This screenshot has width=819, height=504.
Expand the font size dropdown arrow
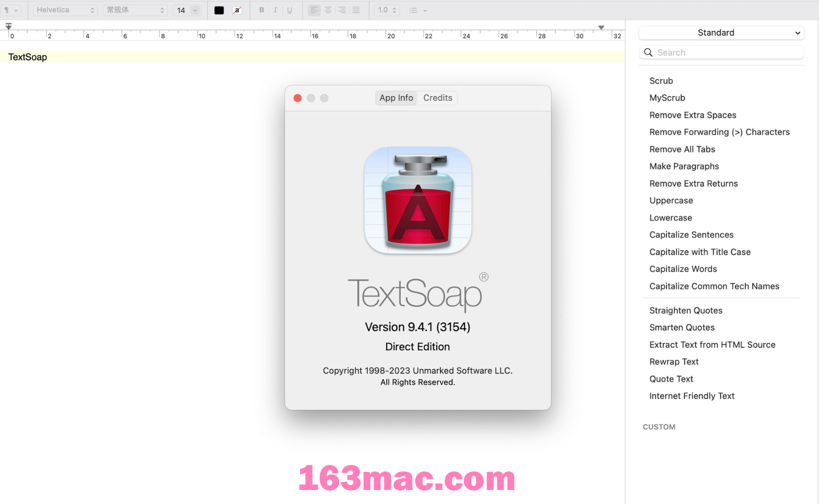[x=195, y=10]
